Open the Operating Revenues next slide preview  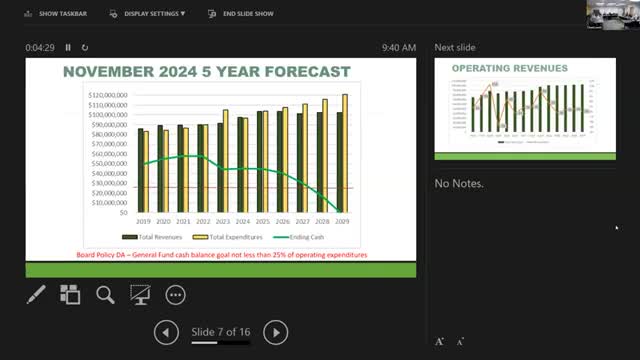(x=525, y=109)
